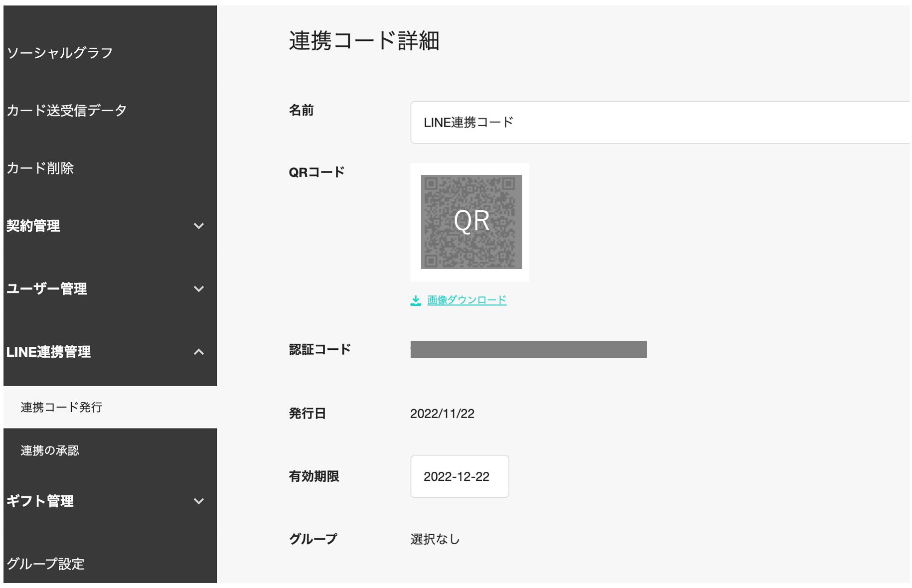Viewport: 912px width, 588px height.
Task: Open カード送受信データ menu item
Action: (x=67, y=110)
